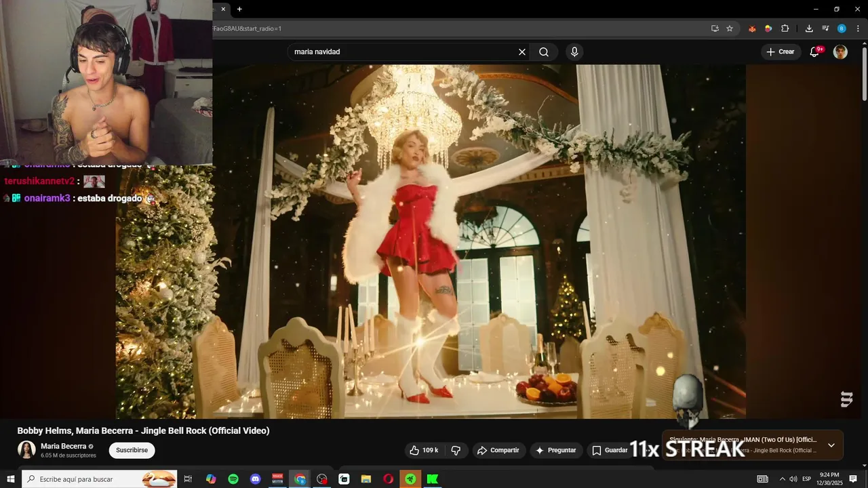
Task: Open the volume control in system tray
Action: (x=793, y=479)
